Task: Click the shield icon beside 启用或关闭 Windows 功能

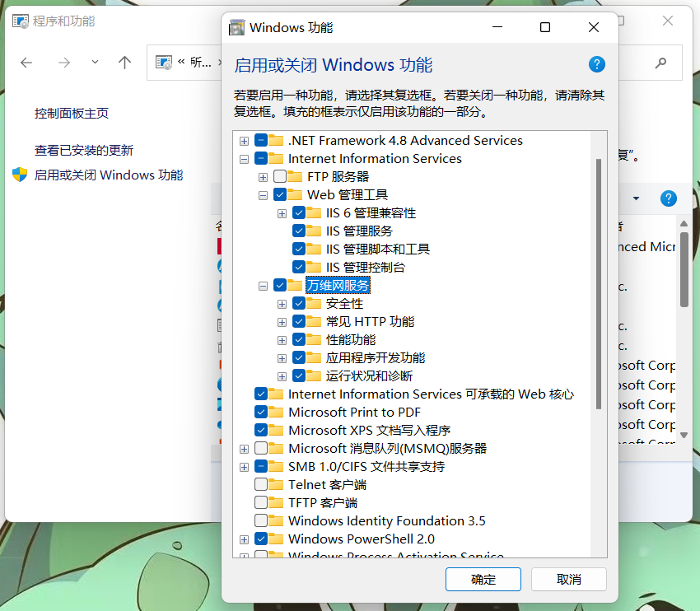Action: pyautogui.click(x=20, y=175)
